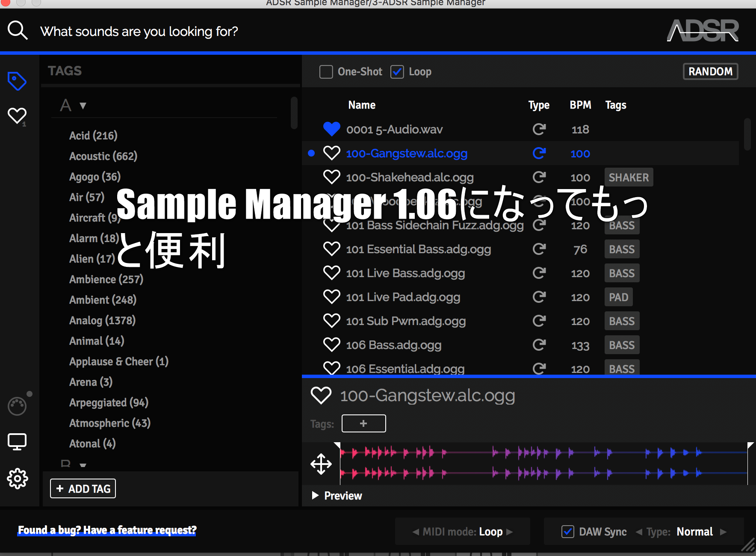Change Type Normal using right arrow
Viewport: 756px width, 556px height.
(x=723, y=532)
